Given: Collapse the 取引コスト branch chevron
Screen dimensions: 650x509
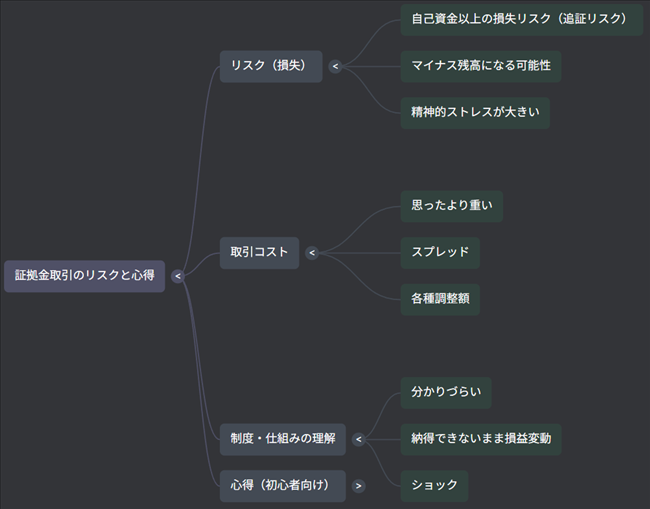Looking at the screenshot, I should pos(312,253).
